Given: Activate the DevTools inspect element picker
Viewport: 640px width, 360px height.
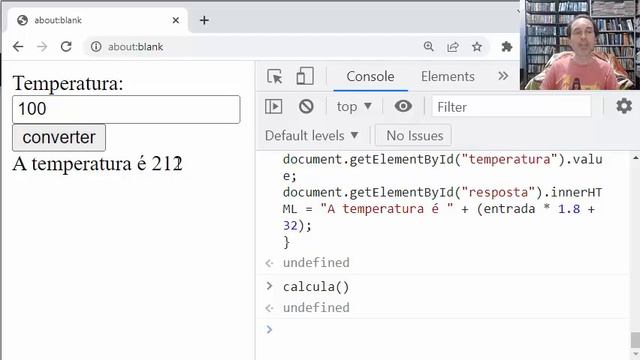Looking at the screenshot, I should [x=275, y=76].
